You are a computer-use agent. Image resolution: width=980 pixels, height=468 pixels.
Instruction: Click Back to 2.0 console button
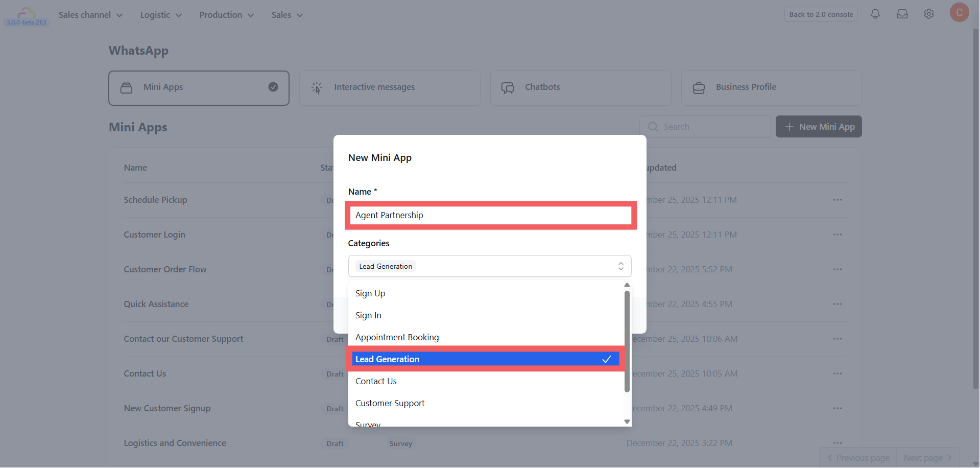pyautogui.click(x=821, y=14)
